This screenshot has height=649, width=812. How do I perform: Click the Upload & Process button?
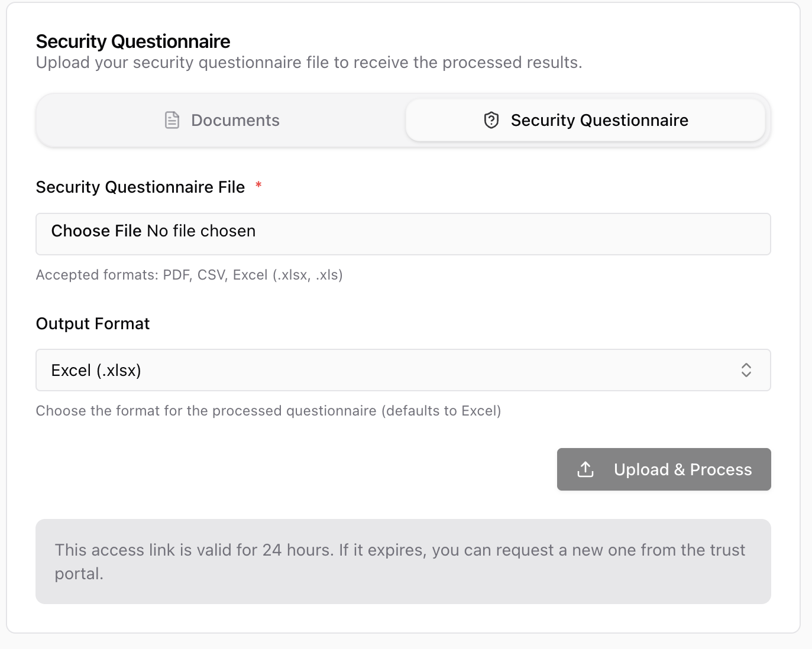point(664,469)
